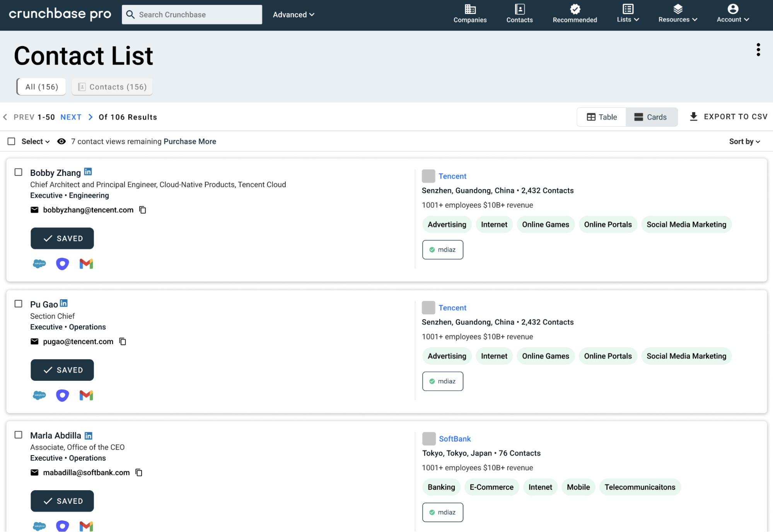The width and height of the screenshot is (773, 532).
Task: Select the Contacts (156) tab
Action: [x=112, y=87]
